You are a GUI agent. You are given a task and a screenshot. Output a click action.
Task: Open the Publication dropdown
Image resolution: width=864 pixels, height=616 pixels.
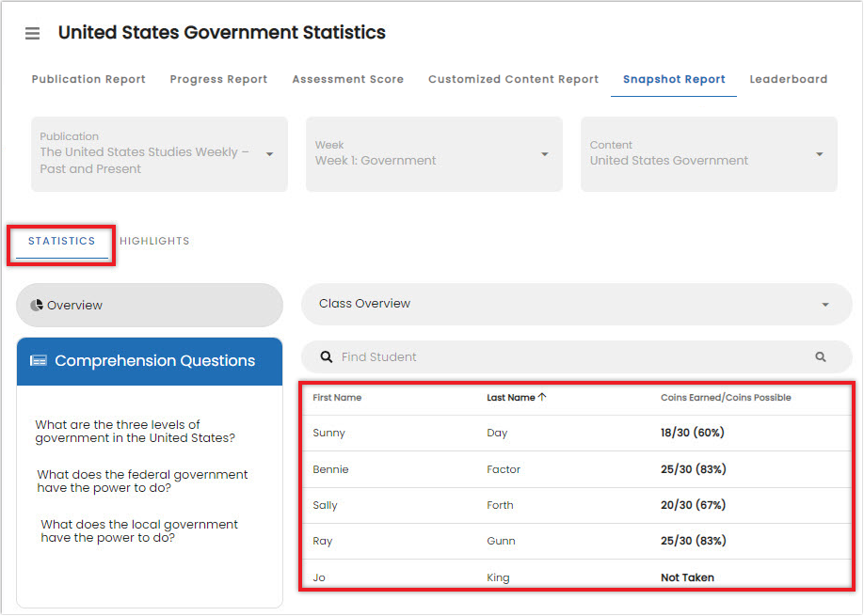click(270, 154)
